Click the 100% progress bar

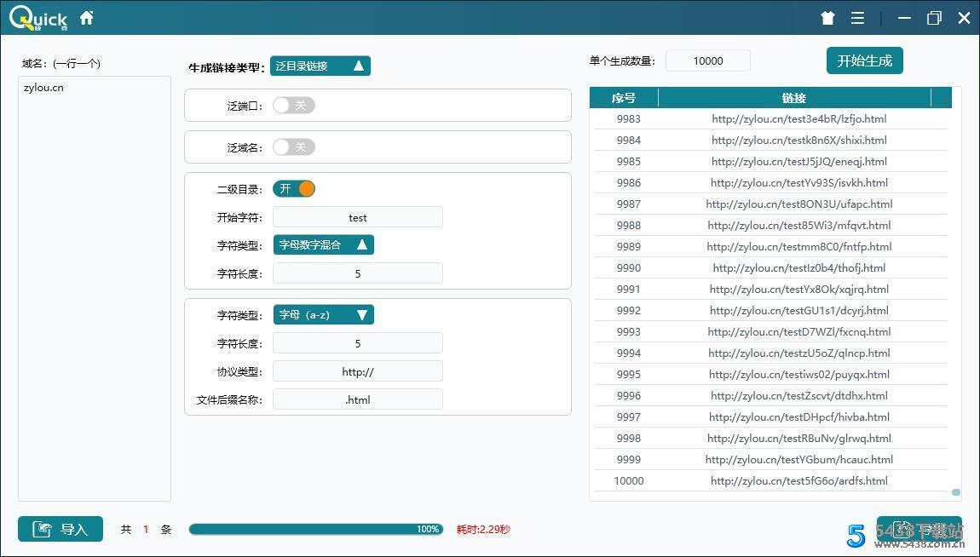point(315,529)
